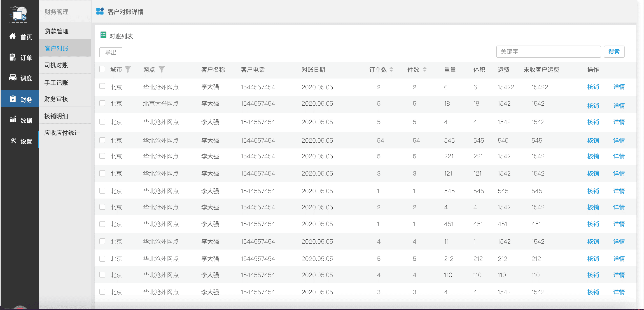The width and height of the screenshot is (644, 310).
Task: Sort by the 订单数 column arrows
Action: pyautogui.click(x=391, y=69)
